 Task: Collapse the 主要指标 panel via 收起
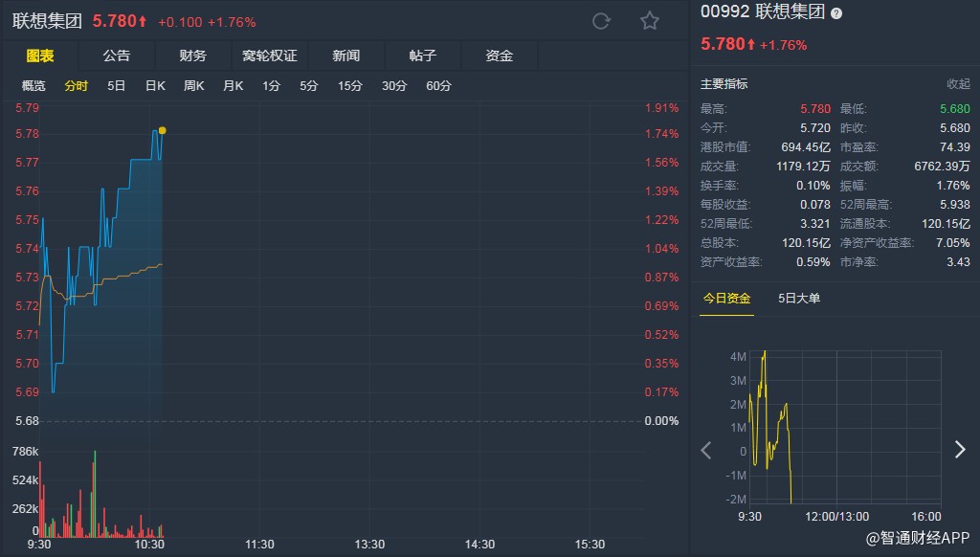958,84
